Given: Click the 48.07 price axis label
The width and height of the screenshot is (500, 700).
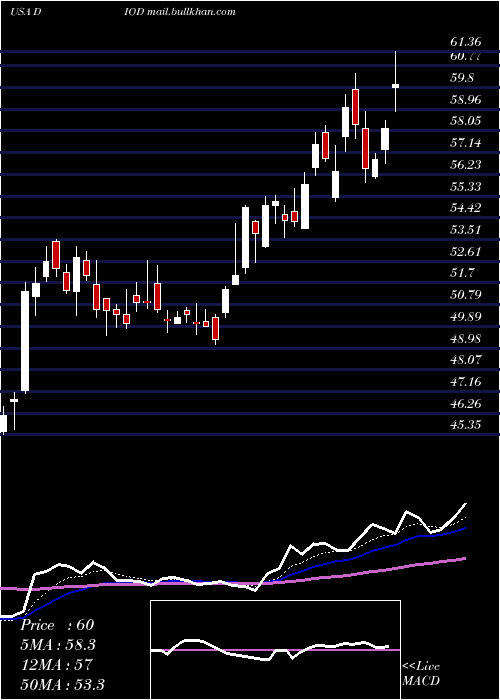Looking at the screenshot, I should [x=466, y=360].
